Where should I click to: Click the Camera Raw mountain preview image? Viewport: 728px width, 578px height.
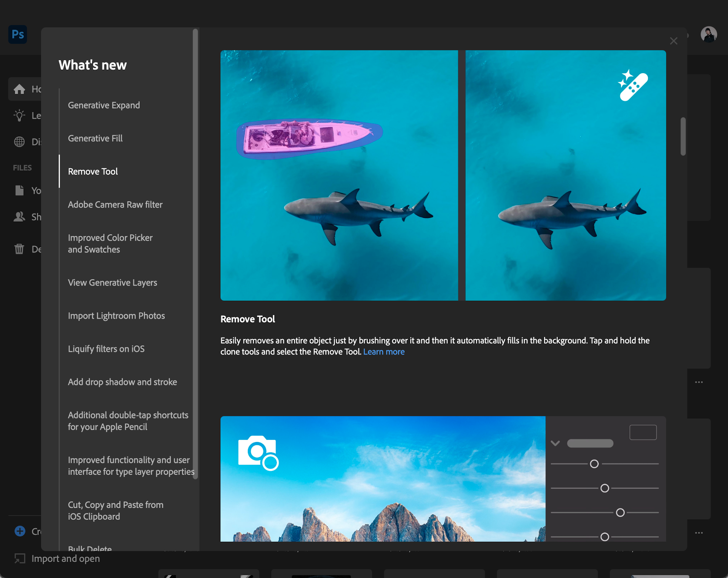click(383, 479)
